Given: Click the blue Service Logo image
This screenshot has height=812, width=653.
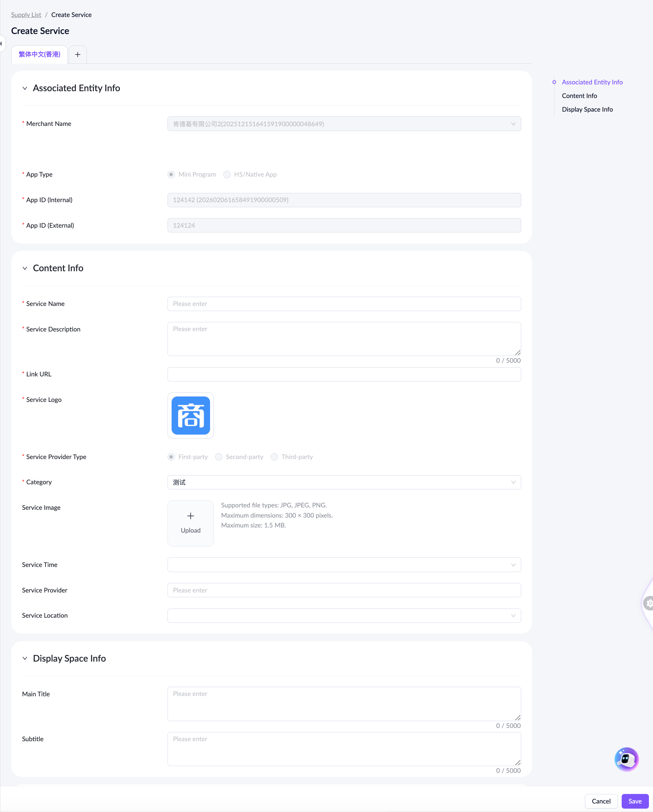Looking at the screenshot, I should tap(191, 416).
